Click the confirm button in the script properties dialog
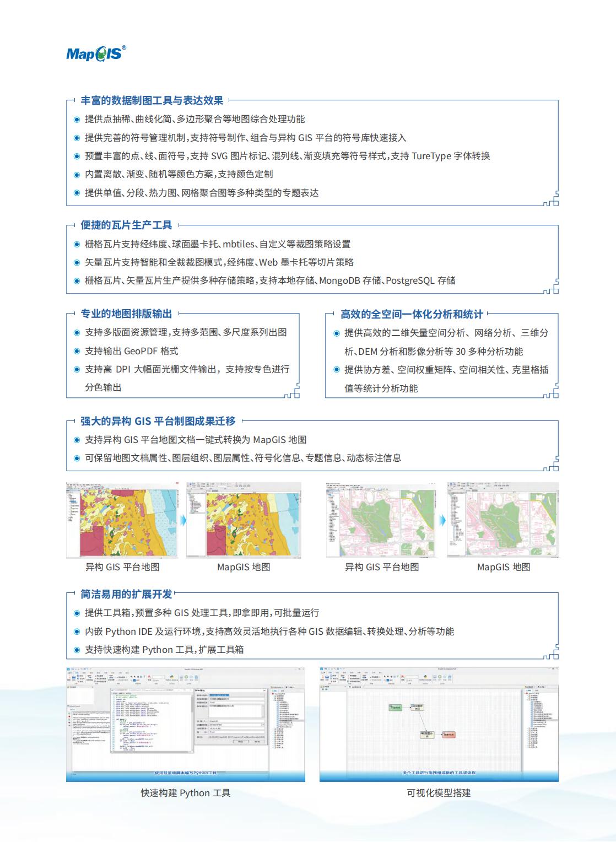This screenshot has width=616, height=842. pyautogui.click(x=240, y=742)
